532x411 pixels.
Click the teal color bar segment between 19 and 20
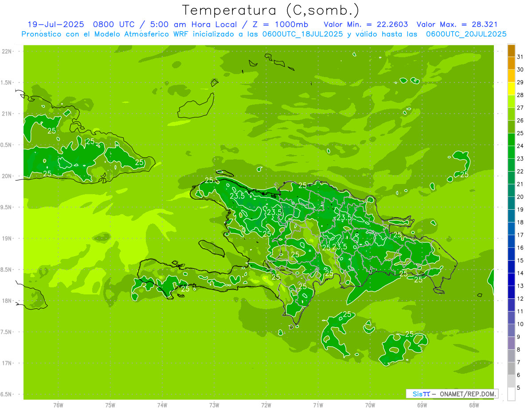511,203
